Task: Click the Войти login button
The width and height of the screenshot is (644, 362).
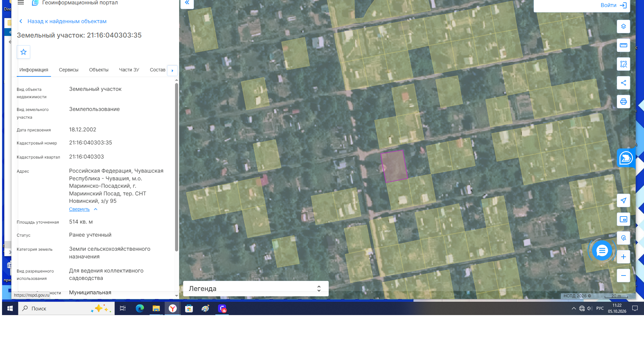Action: [608, 5]
